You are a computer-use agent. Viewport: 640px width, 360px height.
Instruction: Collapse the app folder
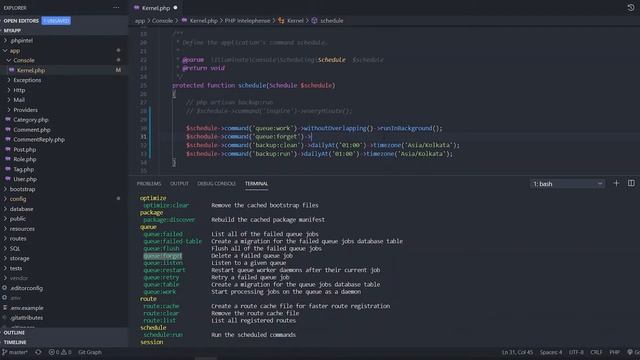(5, 51)
